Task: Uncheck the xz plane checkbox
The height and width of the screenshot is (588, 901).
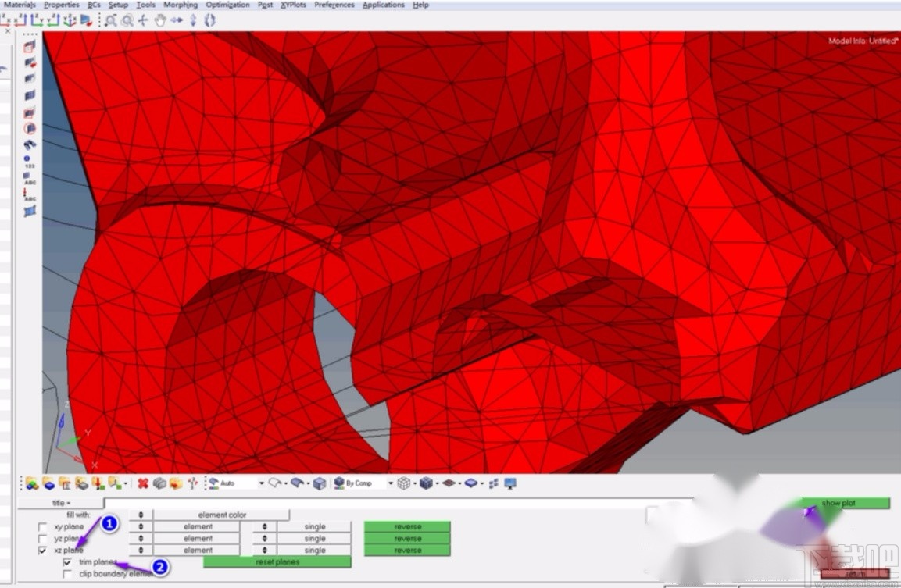Action: point(43,551)
